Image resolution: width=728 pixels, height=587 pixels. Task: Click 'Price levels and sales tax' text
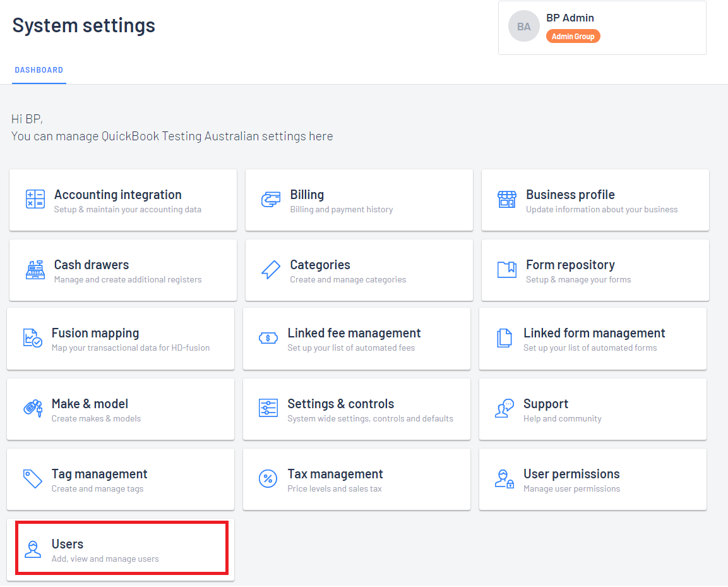(x=334, y=489)
